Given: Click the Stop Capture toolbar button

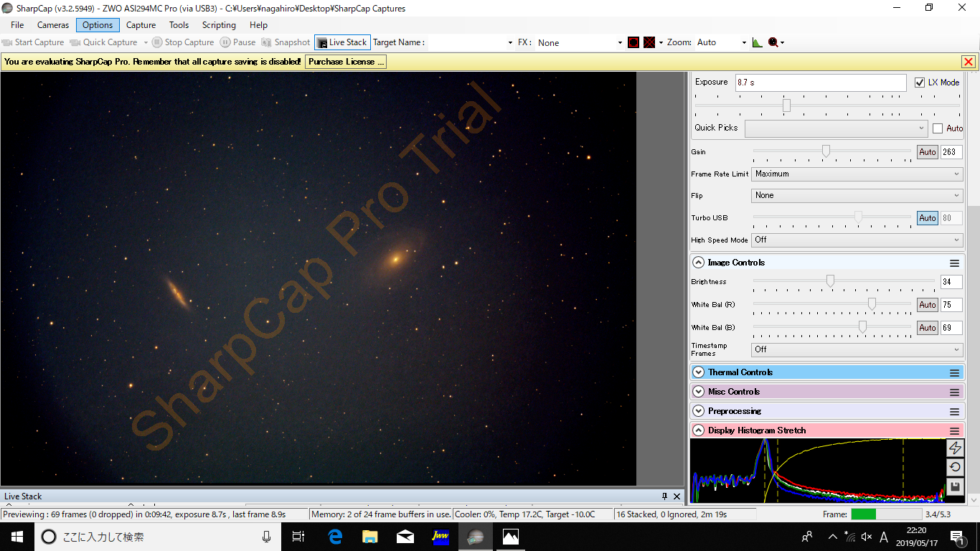Looking at the screenshot, I should click(182, 42).
